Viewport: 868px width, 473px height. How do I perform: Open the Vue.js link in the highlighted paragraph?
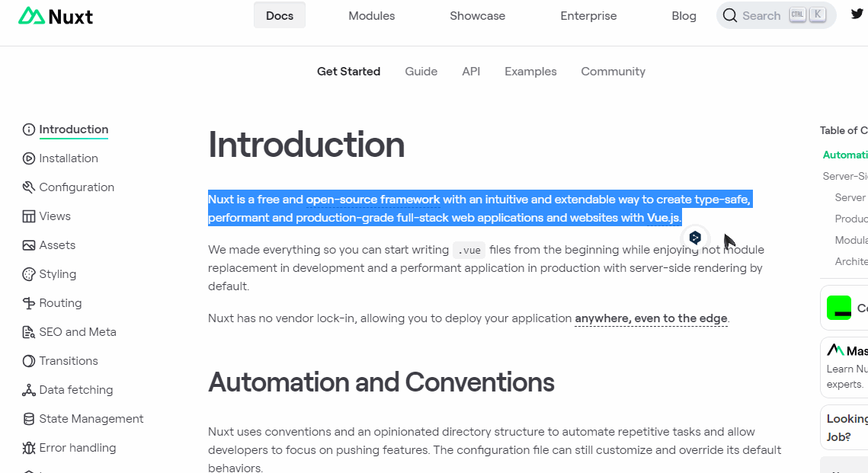pyautogui.click(x=663, y=218)
